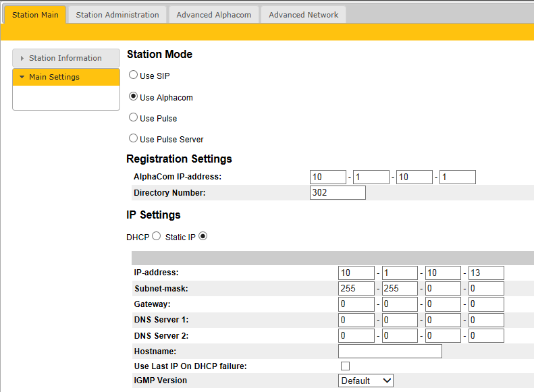The width and height of the screenshot is (534, 392).
Task: Expand the Station Information section
Action: 65,58
